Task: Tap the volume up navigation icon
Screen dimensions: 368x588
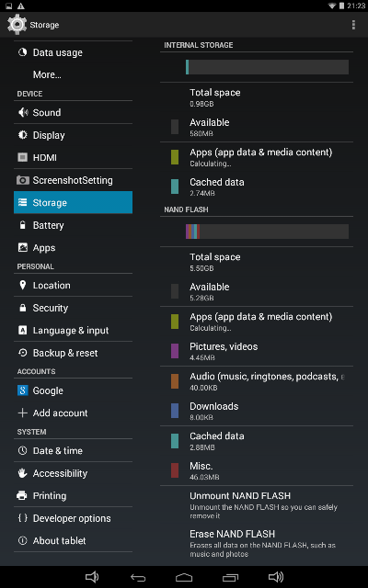Action: pos(276,577)
